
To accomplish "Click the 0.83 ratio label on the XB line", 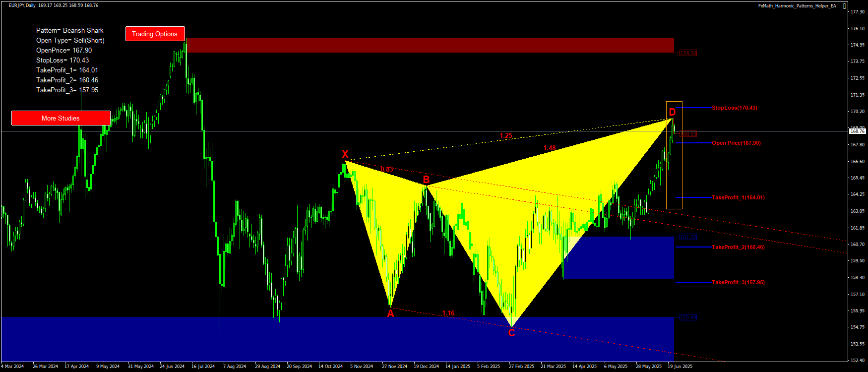I will 386,169.
